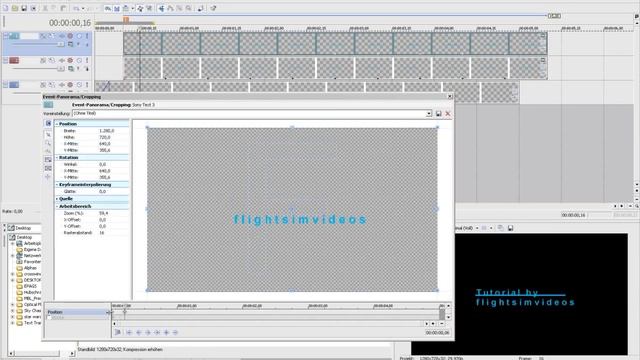Open a project via toolbar folder icon
This screenshot has height=360, width=640.
point(15,8)
